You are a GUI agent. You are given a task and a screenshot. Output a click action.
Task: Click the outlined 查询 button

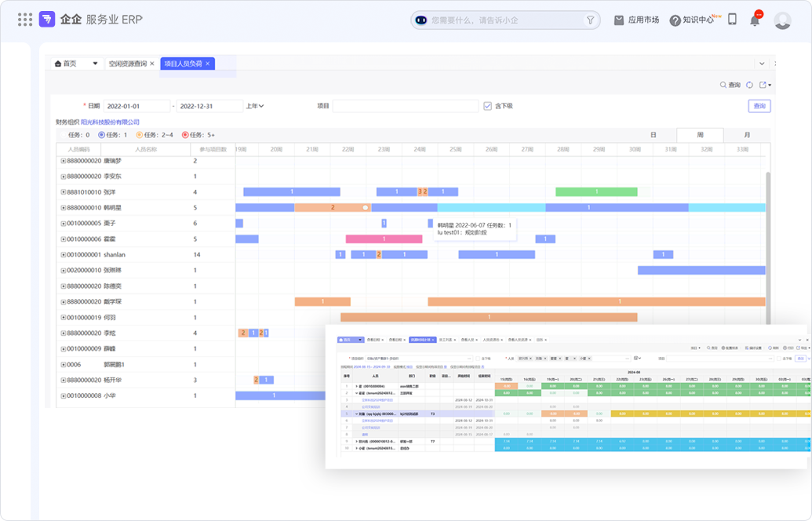pos(759,106)
